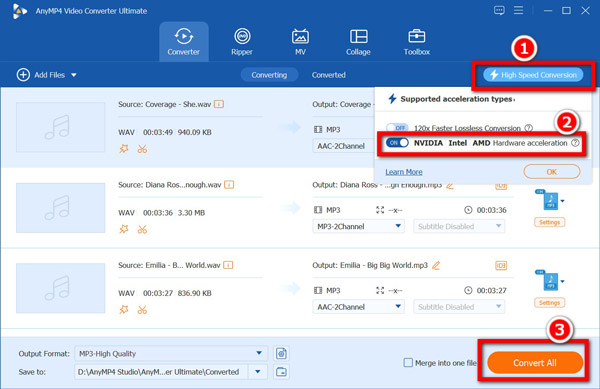Choose MP3 format icon for Emilia file

(x=550, y=280)
